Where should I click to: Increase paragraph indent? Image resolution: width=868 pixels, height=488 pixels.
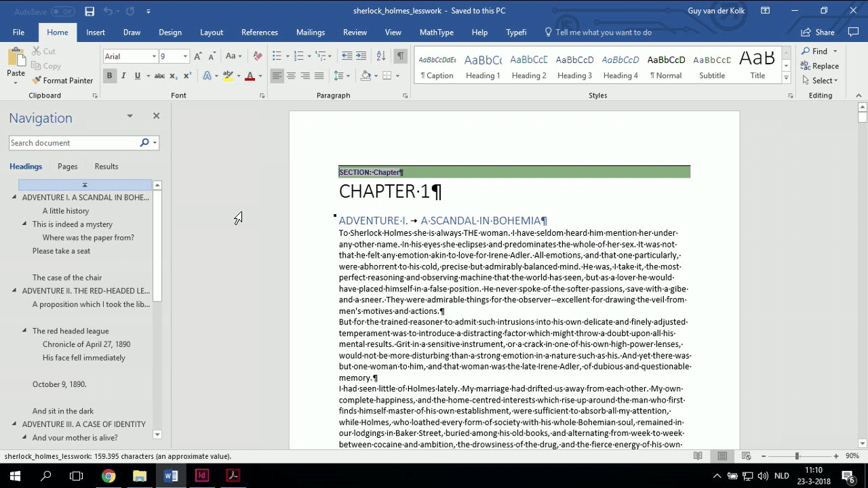tap(361, 56)
